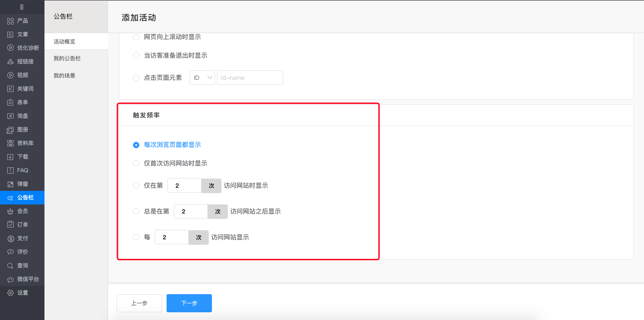Open the 产品 (Products) section in sidebar
This screenshot has height=320, width=644.
pyautogui.click(x=21, y=20)
